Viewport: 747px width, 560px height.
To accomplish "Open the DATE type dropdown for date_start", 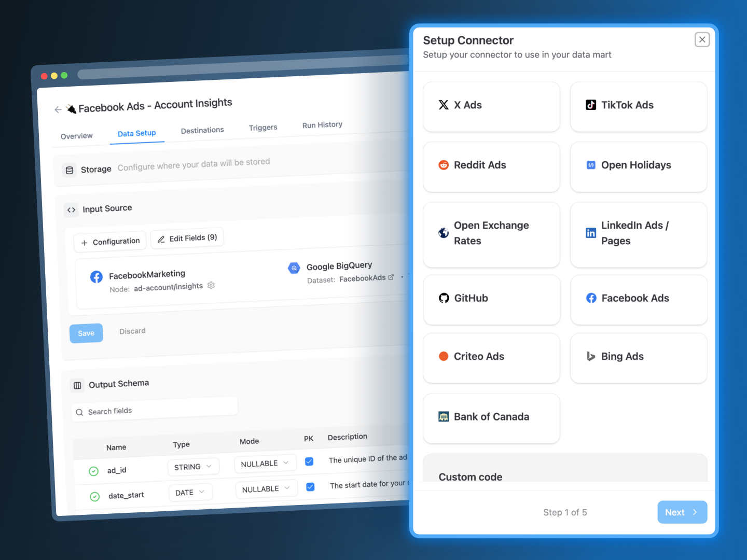I will pyautogui.click(x=190, y=492).
